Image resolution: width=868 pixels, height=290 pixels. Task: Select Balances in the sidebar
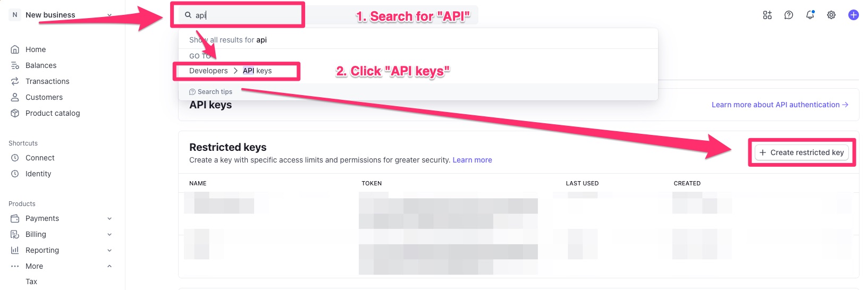pyautogui.click(x=41, y=65)
